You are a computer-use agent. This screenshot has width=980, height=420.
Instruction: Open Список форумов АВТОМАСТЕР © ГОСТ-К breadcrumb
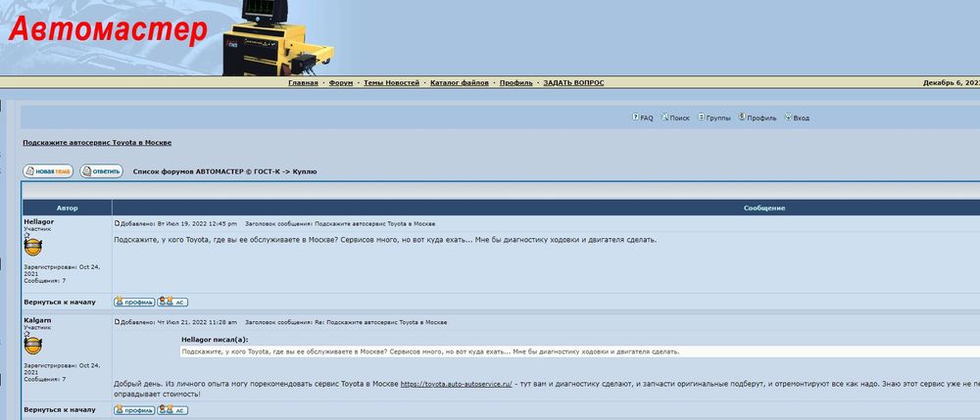[207, 171]
